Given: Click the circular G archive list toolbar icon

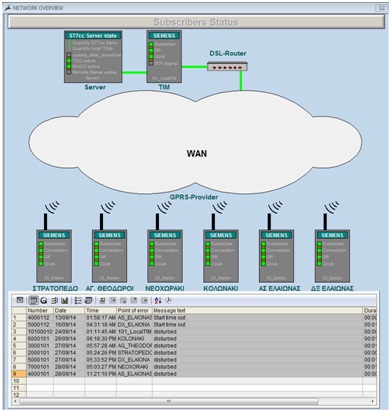Looking at the screenshot, I should click(x=44, y=300).
